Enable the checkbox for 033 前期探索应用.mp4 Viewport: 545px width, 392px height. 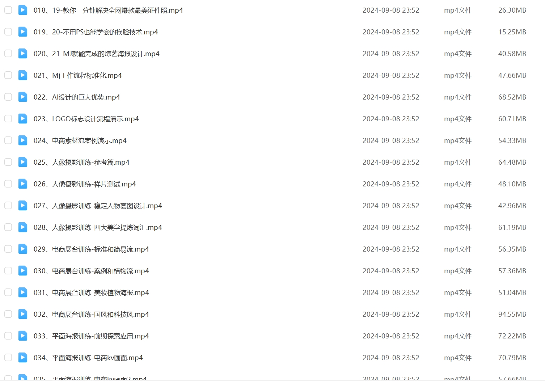[8, 336]
